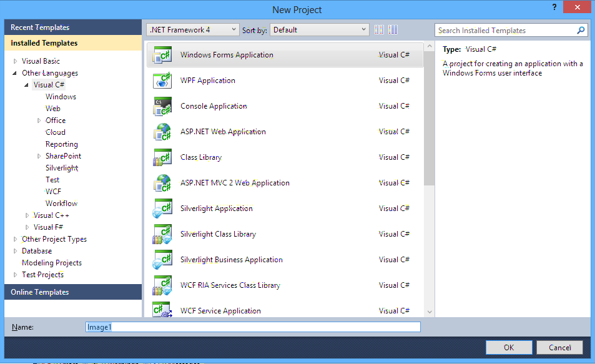Switch to the medium icons view
Viewport: 595px width, 364px height.
(379, 29)
